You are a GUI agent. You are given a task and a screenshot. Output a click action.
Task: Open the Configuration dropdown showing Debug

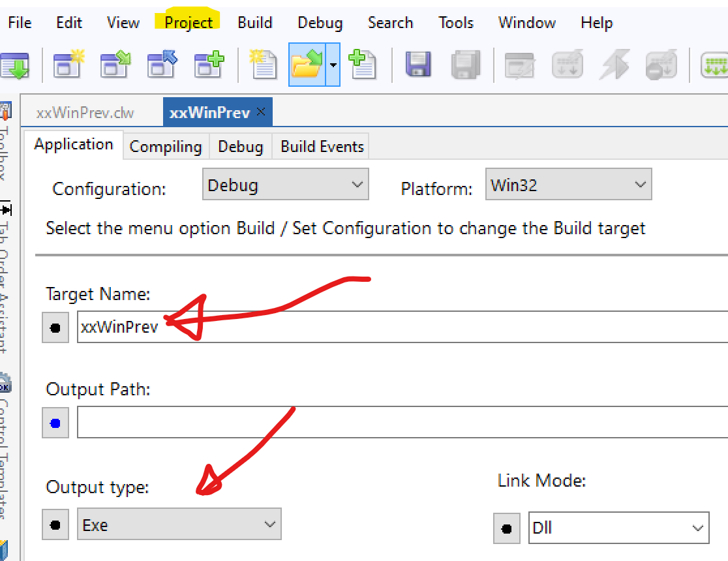tap(285, 185)
